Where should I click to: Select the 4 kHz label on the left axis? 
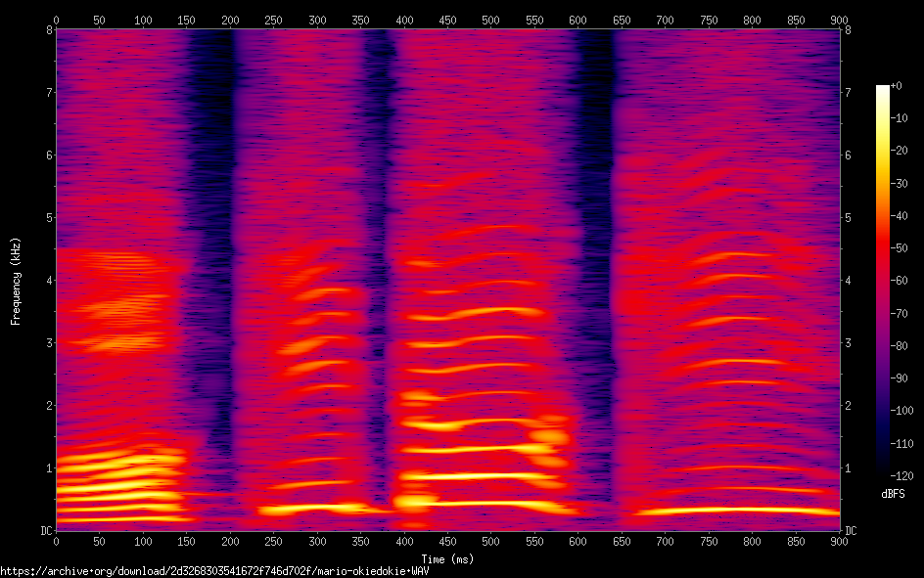[x=48, y=281]
